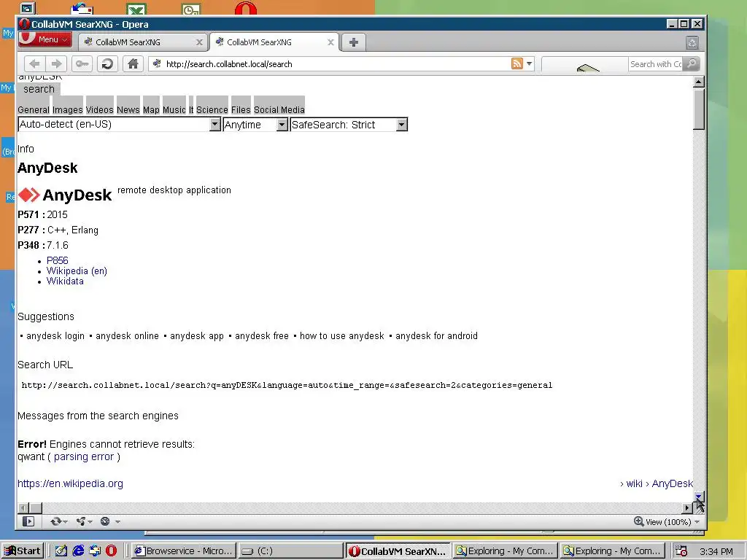Open the https://en.wikipedia.org result link
The image size is (747, 560).
point(71,483)
